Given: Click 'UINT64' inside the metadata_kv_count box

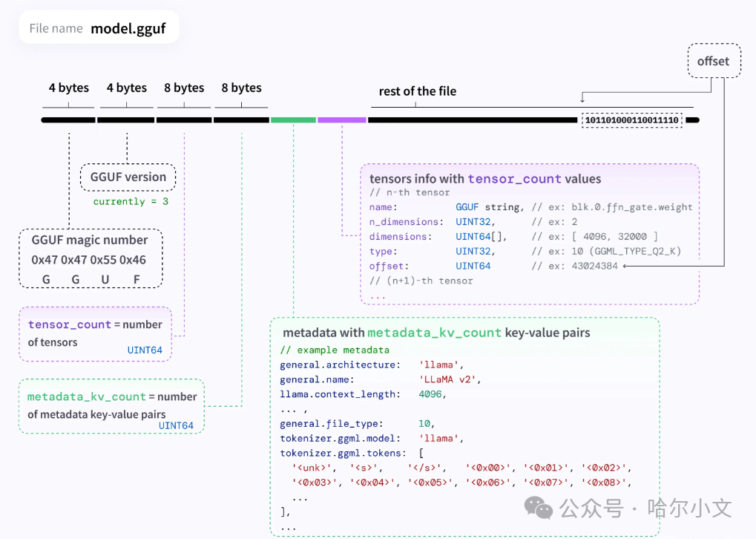Looking at the screenshot, I should [176, 425].
